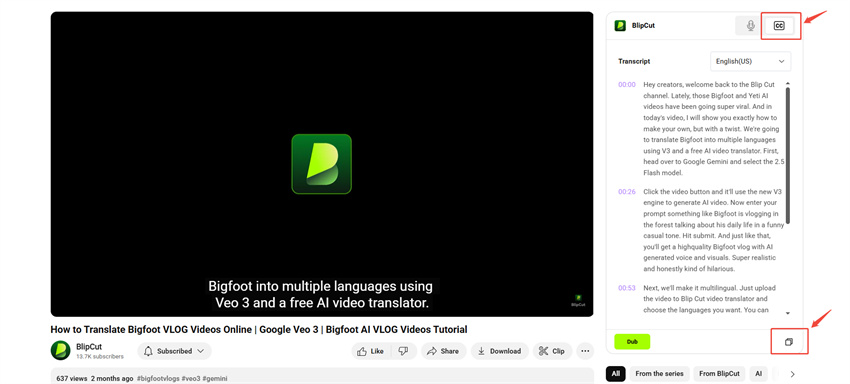Open the Subscribed notification dropdown
850x384 pixels.
(174, 351)
